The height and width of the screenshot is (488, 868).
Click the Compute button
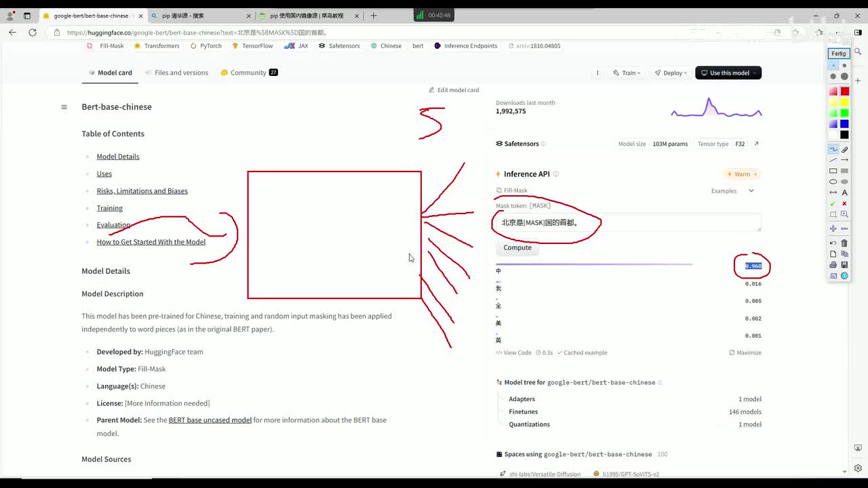(x=517, y=248)
